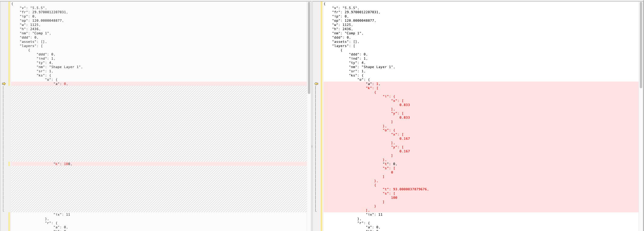Select the "h": 2436 line in left pane
The height and width of the screenshot is (231, 644).
pos(30,29)
